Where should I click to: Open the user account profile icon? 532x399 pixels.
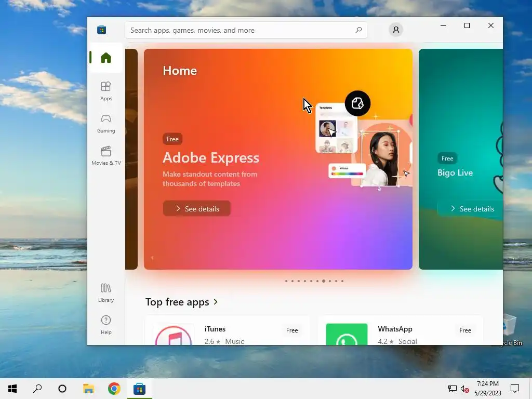[x=396, y=30]
